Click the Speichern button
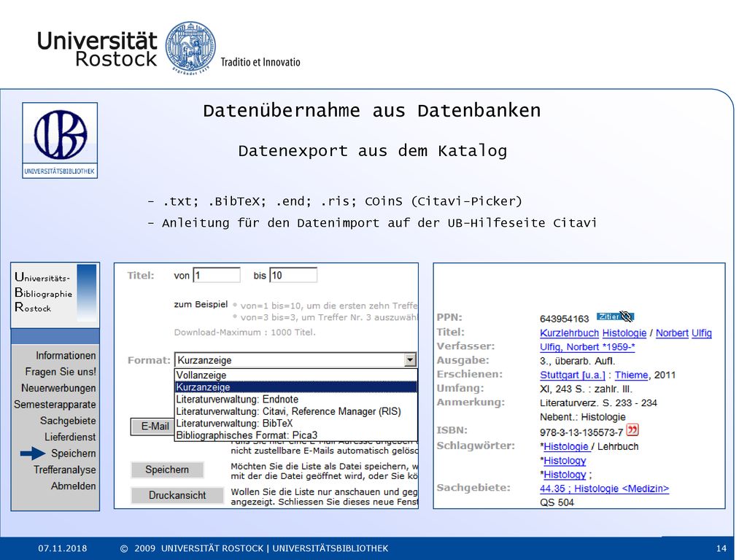The height and width of the screenshot is (560, 747). tap(167, 470)
